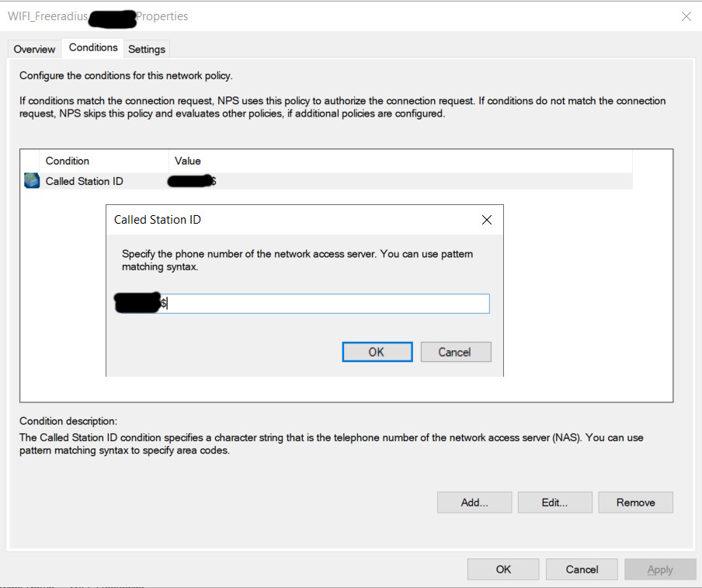Click OK at the bottom of Properties window
The image size is (702, 588).
pyautogui.click(x=503, y=569)
